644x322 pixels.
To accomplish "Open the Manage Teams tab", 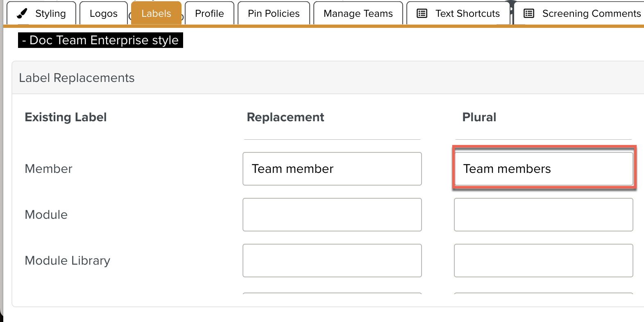I will pos(358,14).
